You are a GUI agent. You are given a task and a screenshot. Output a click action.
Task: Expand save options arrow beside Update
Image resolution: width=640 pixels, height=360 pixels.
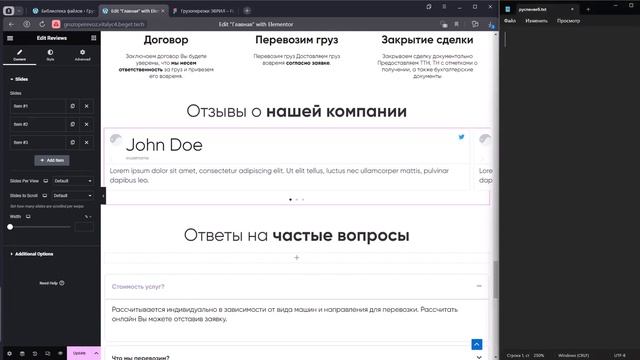(96, 353)
